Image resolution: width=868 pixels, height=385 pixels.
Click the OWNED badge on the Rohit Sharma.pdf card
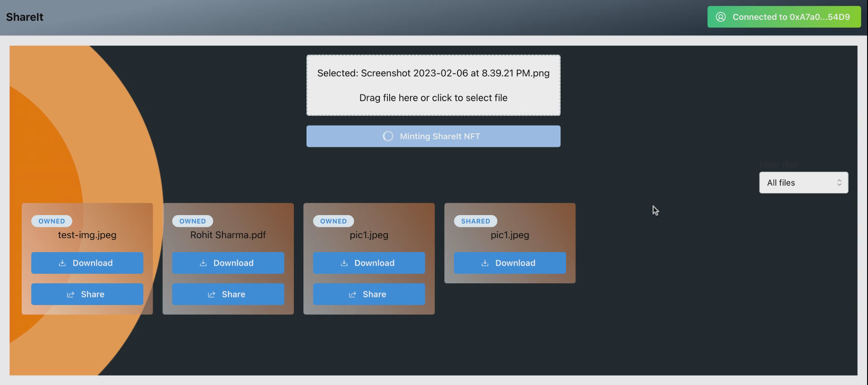(x=193, y=221)
